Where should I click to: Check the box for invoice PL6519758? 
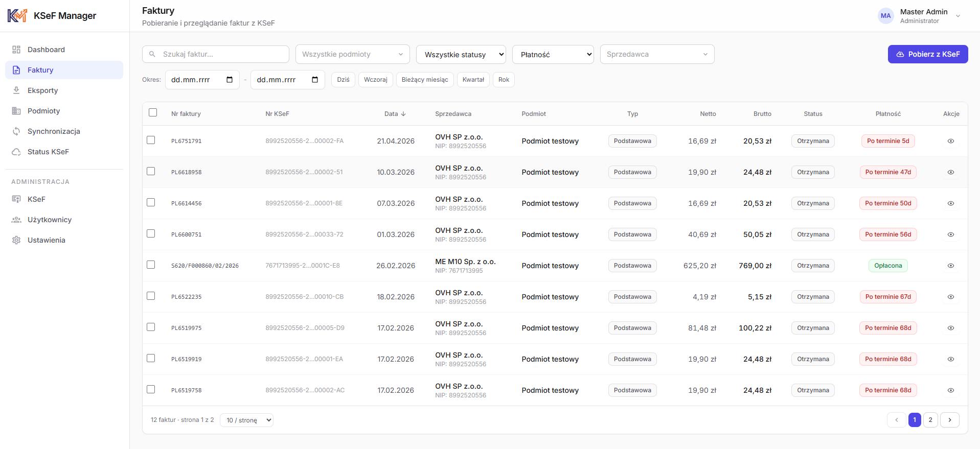click(x=151, y=389)
